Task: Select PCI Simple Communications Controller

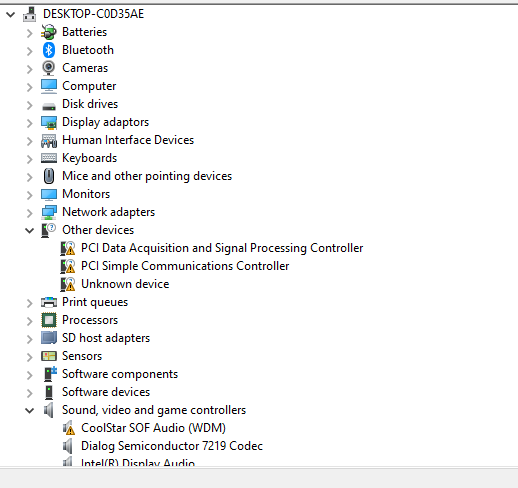Action: [185, 266]
